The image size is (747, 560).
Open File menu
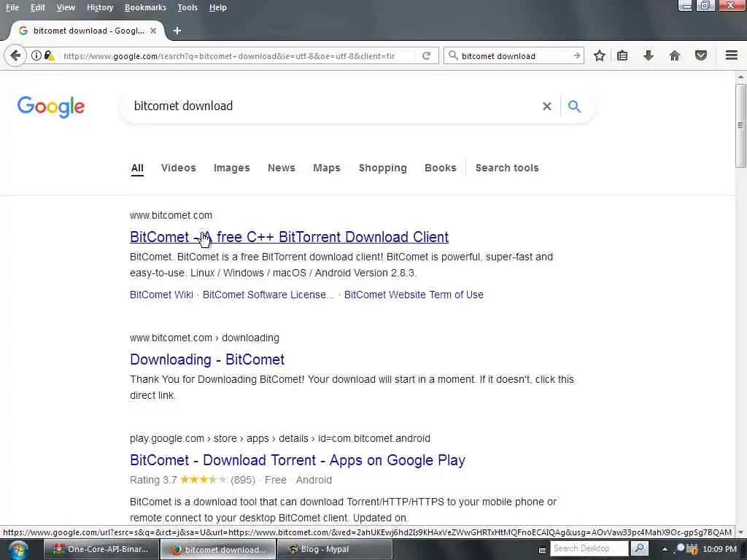pos(12,7)
